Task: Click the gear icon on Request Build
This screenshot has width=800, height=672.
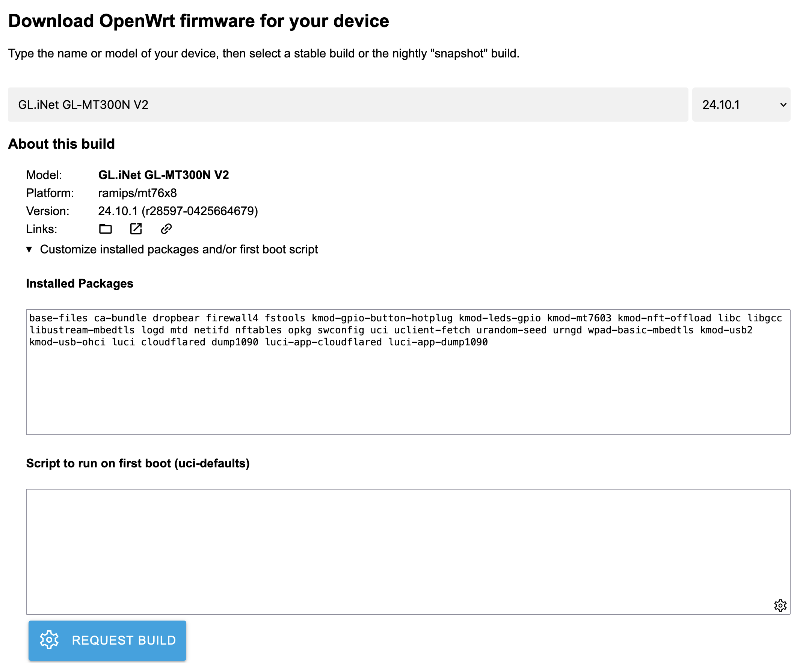Action: click(x=49, y=640)
